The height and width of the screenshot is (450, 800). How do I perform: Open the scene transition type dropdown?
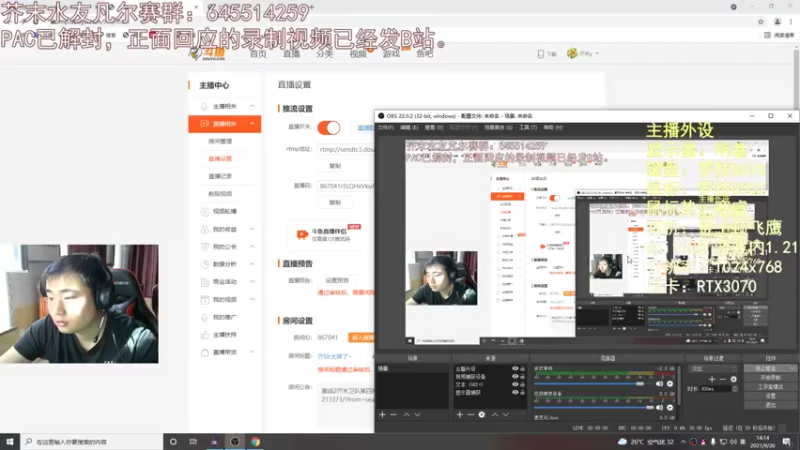[713, 368]
